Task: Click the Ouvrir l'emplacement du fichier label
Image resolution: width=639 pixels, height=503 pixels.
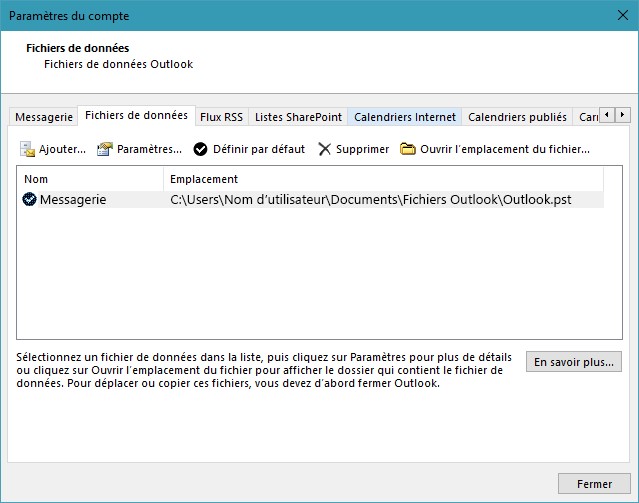Action: 505,149
